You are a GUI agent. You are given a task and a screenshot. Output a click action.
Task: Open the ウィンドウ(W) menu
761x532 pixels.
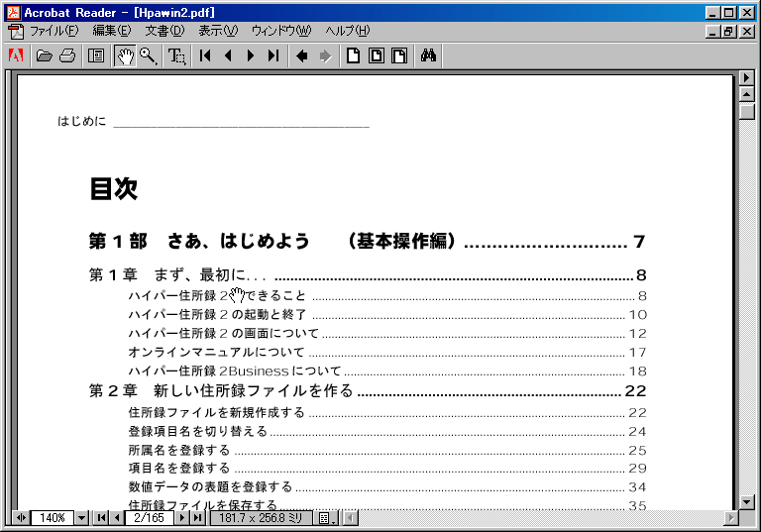pyautogui.click(x=280, y=31)
